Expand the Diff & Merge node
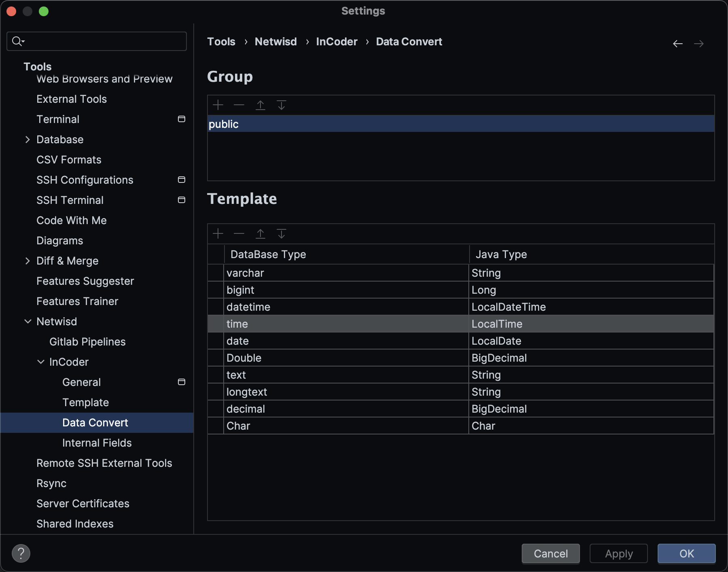This screenshot has height=572, width=728. (x=28, y=261)
